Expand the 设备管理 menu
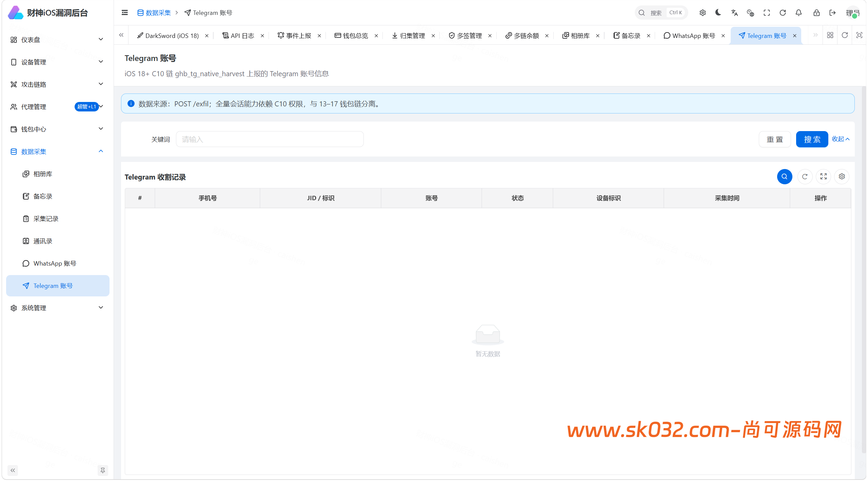The image size is (868, 481). [x=57, y=62]
